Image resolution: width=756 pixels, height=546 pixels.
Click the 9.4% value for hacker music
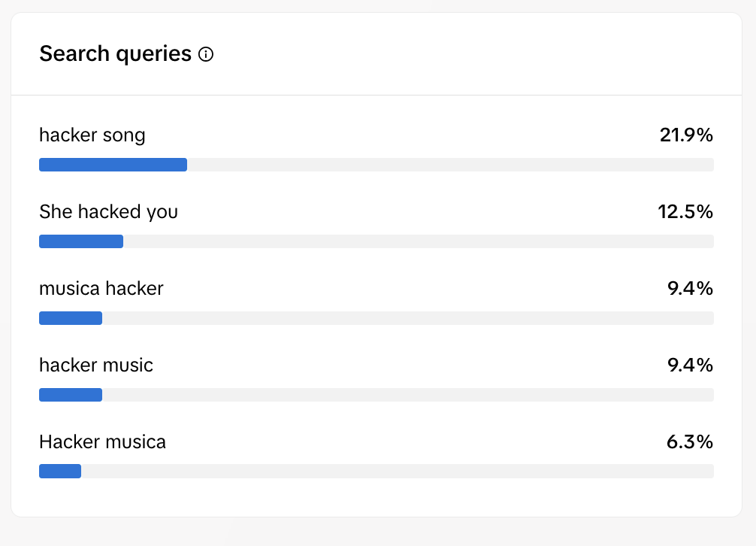pyautogui.click(x=690, y=365)
